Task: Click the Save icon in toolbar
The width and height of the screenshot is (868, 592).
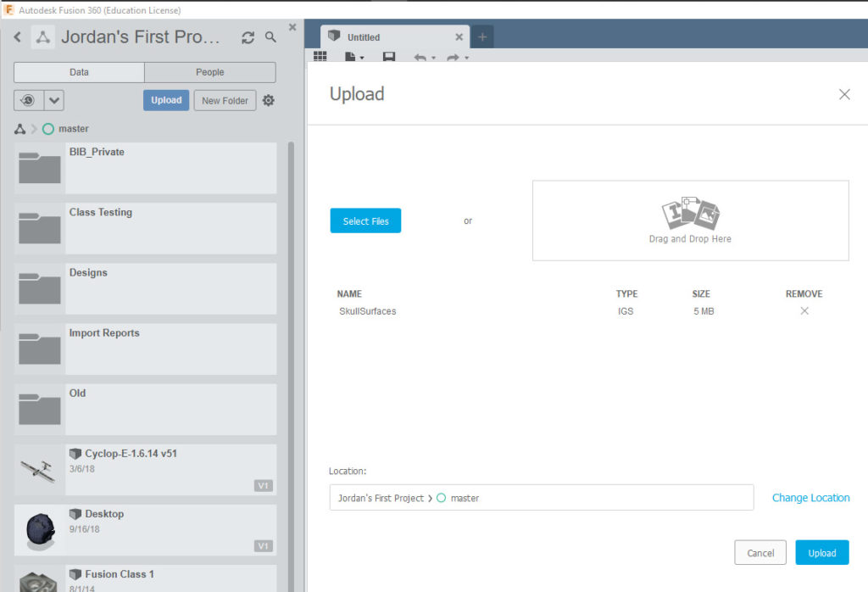Action: tap(389, 57)
